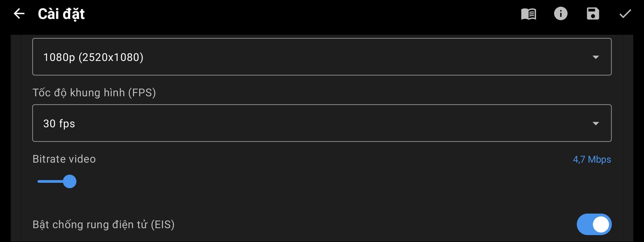Click the Bitrate video slider thumb
The height and width of the screenshot is (242, 644).
click(70, 181)
